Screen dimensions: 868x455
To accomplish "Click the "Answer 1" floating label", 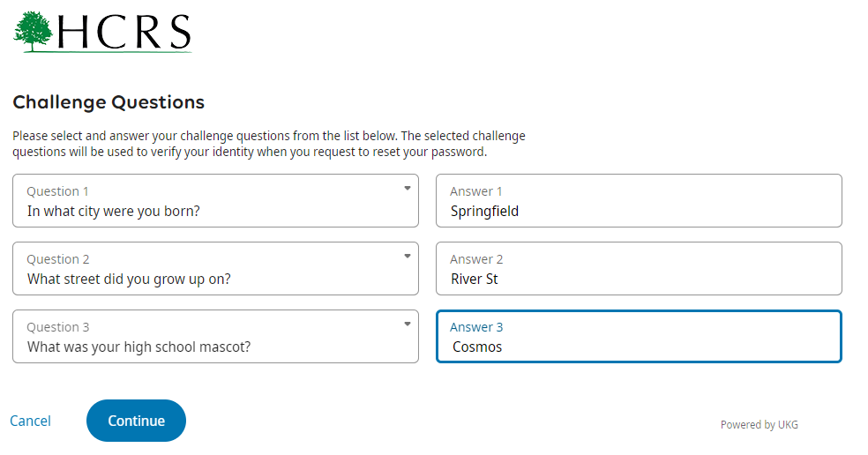I will coord(476,191).
